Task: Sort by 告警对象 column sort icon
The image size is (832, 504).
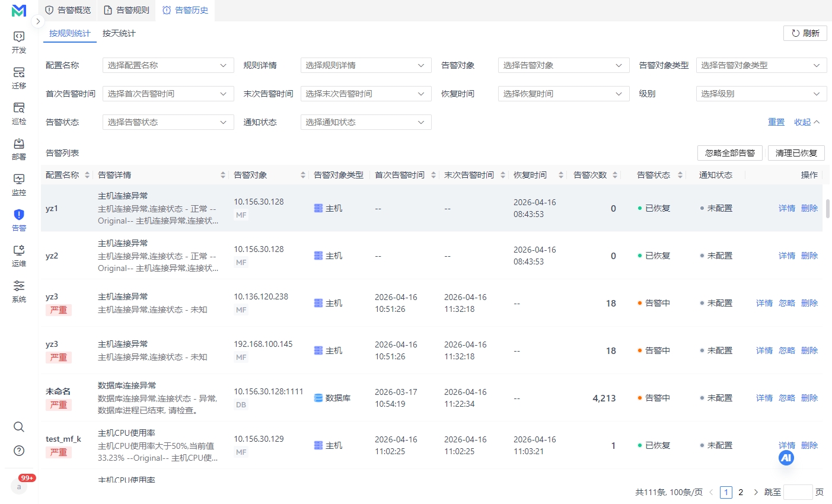Action: pos(303,175)
